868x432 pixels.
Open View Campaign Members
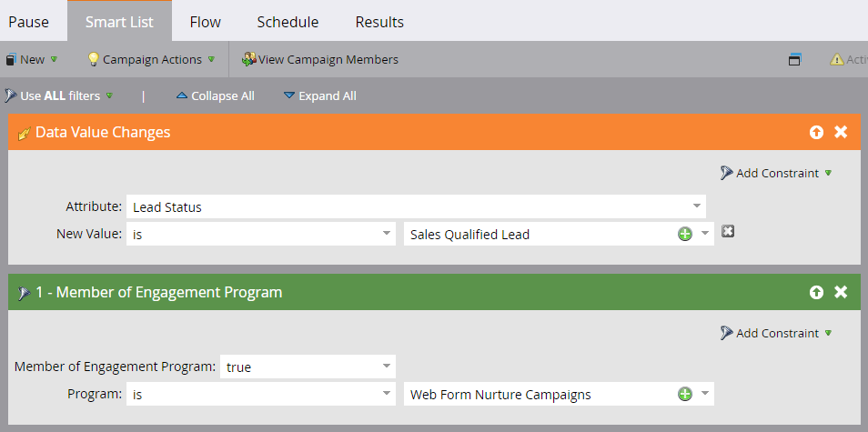point(319,60)
